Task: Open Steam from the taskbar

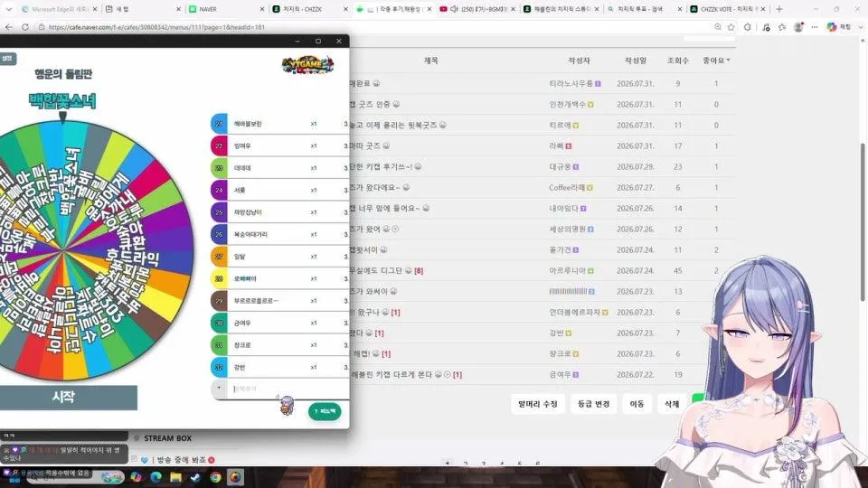Action: (195, 477)
